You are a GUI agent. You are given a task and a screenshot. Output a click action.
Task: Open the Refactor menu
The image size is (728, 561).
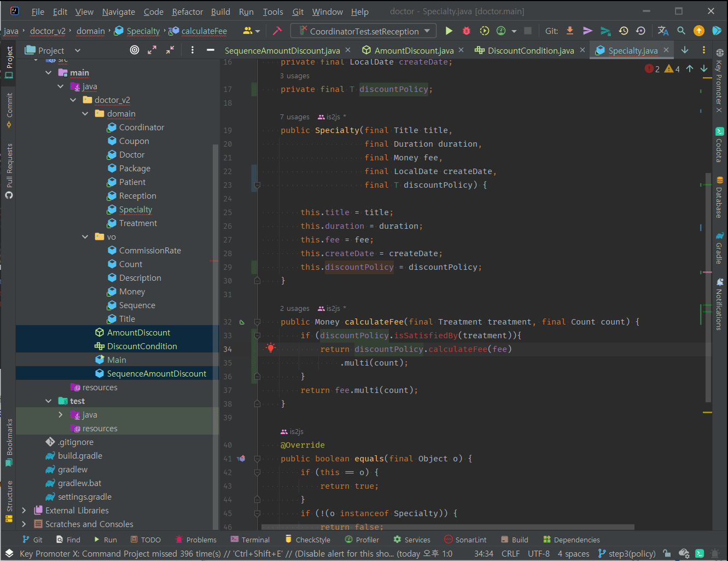(187, 11)
